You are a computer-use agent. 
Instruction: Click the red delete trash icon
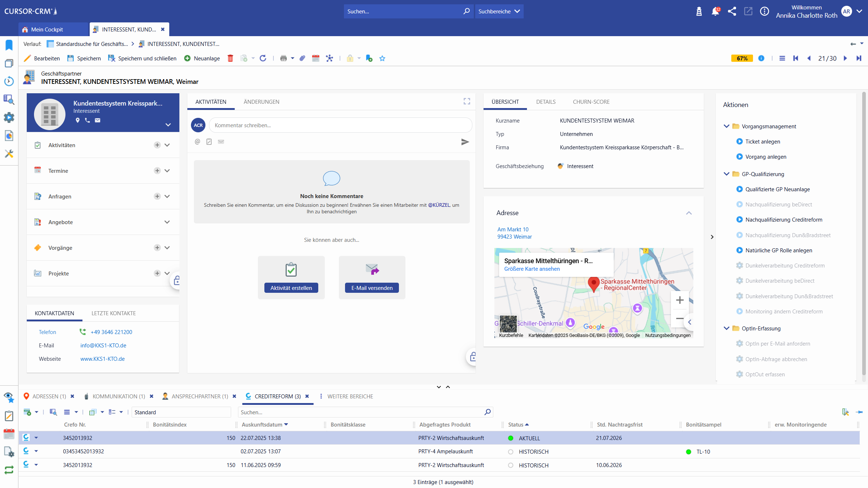click(x=230, y=58)
